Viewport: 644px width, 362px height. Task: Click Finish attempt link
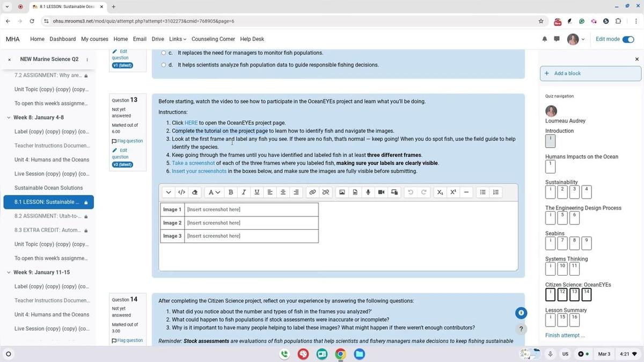coord(565,336)
